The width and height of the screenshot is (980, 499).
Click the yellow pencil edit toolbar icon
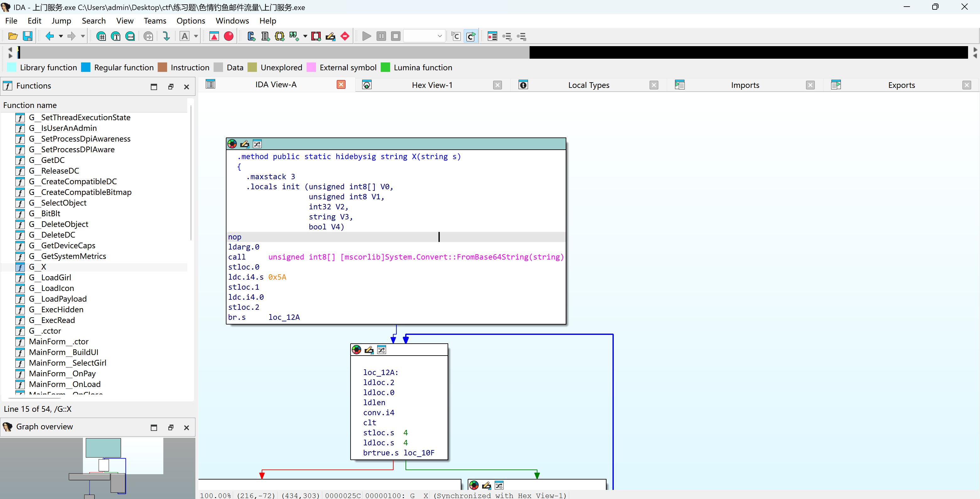pos(330,36)
